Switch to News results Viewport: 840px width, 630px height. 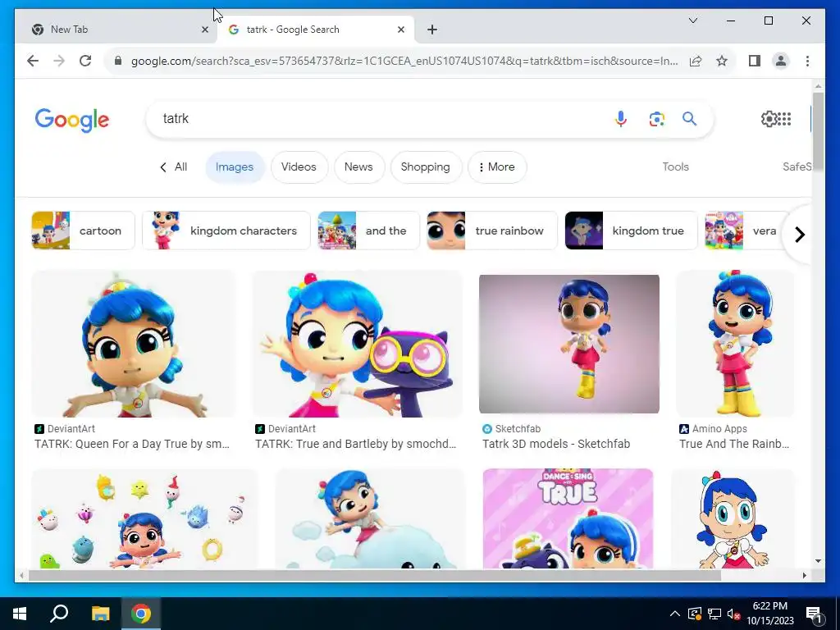coord(358,167)
